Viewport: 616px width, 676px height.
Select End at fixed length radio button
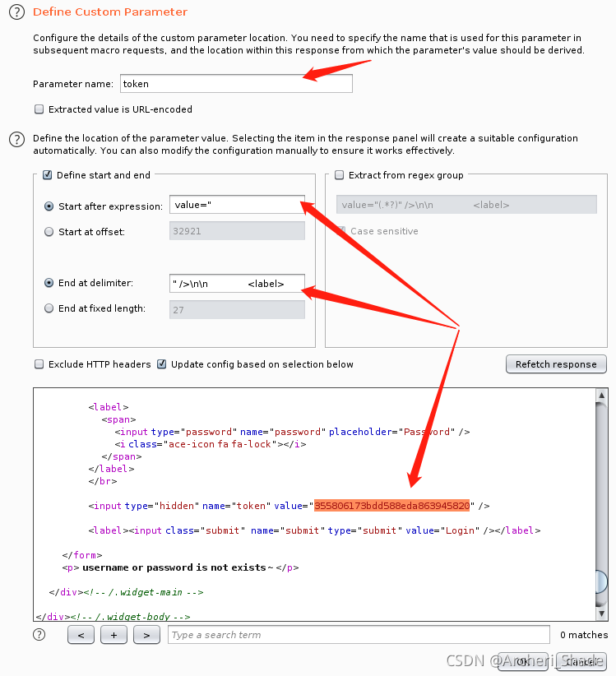tap(49, 308)
